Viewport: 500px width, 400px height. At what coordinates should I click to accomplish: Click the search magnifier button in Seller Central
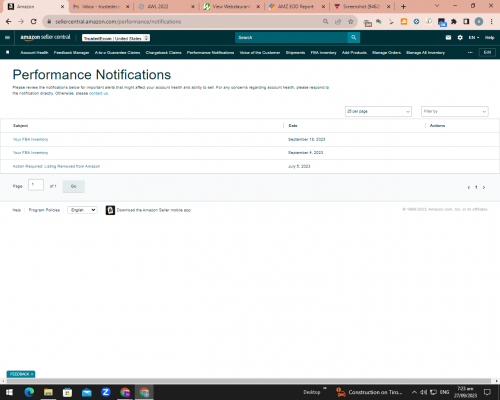354,38
